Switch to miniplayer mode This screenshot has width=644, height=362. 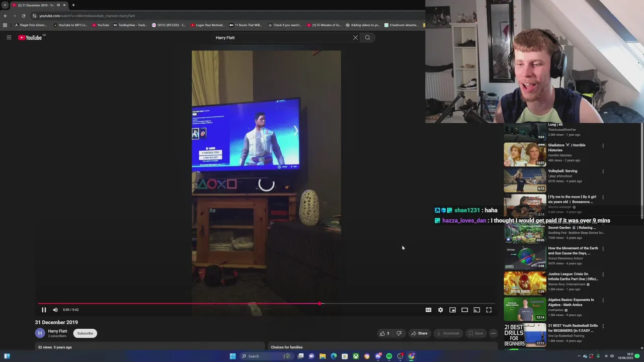[x=453, y=310]
